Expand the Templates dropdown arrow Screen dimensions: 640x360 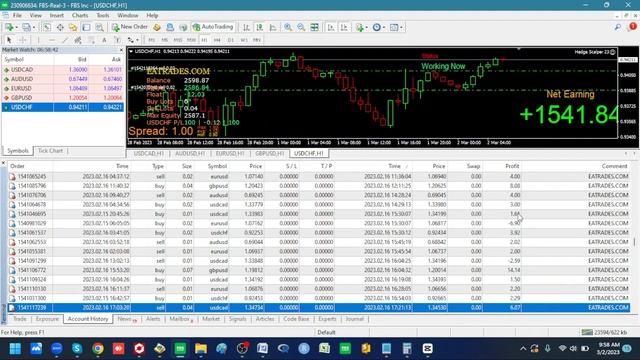coord(401,28)
